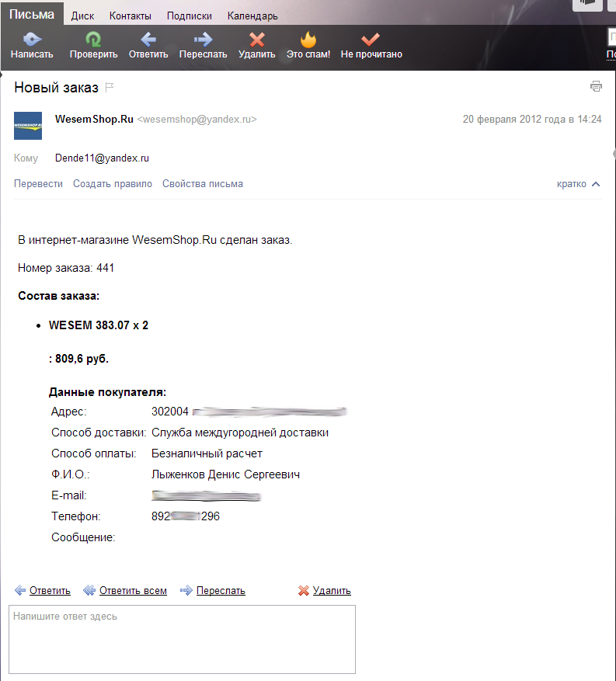The image size is (616, 681).
Task: Click the Безналичный расчет value
Action: coord(207,453)
